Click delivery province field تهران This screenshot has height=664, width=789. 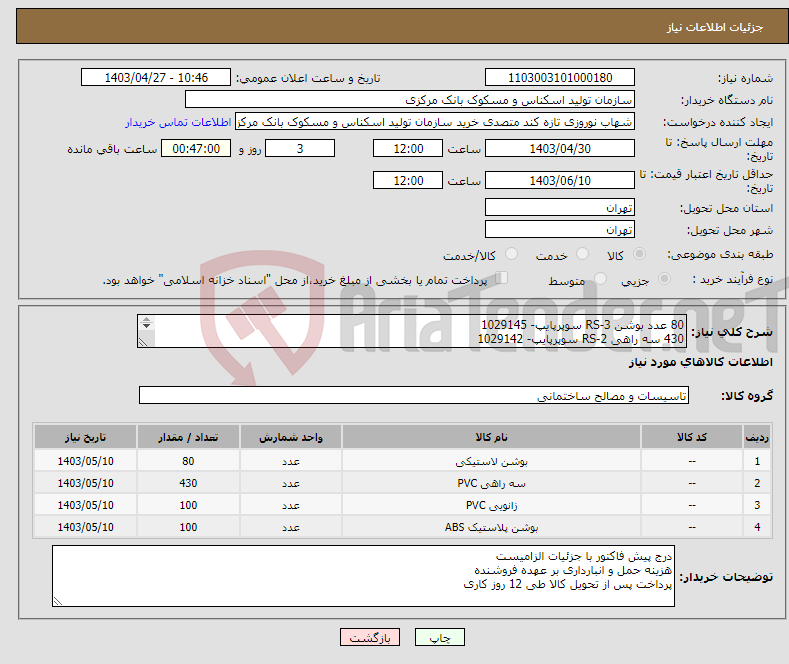560,207
